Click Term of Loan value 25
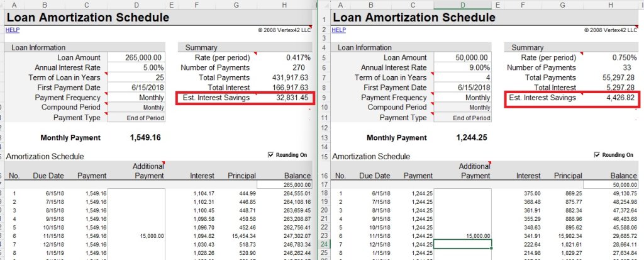The image size is (644, 260). (x=136, y=77)
